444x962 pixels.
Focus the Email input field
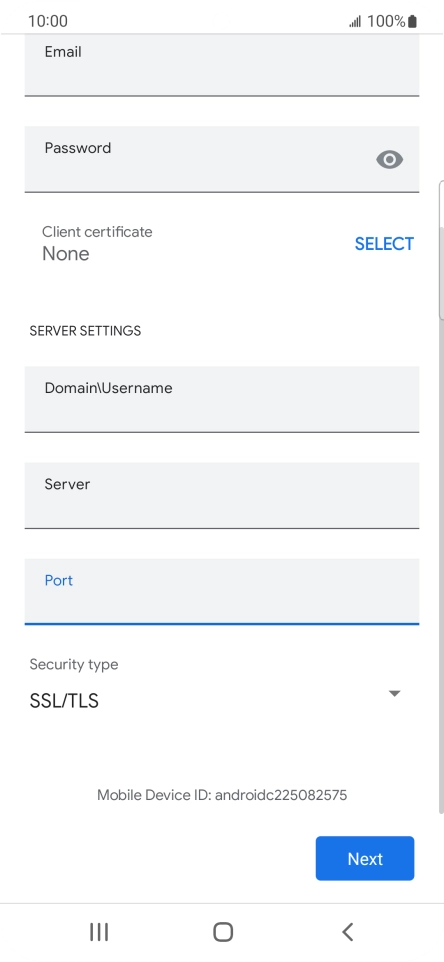pyautogui.click(x=222, y=65)
